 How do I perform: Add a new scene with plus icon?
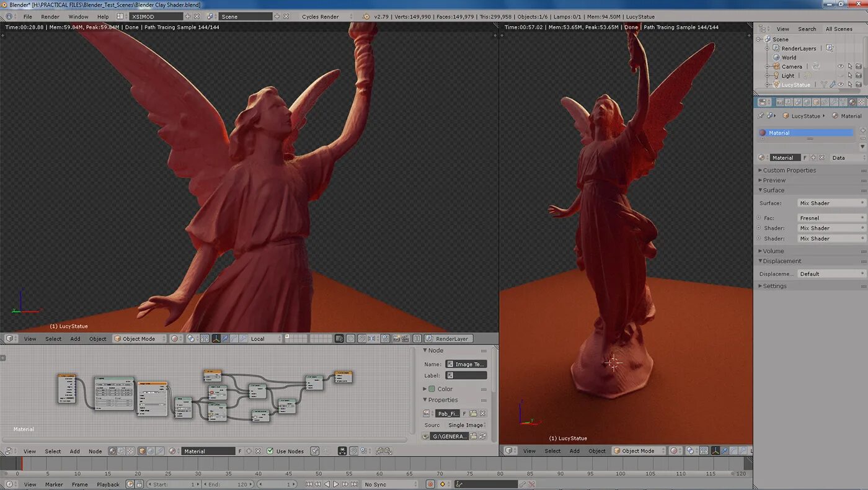point(277,17)
